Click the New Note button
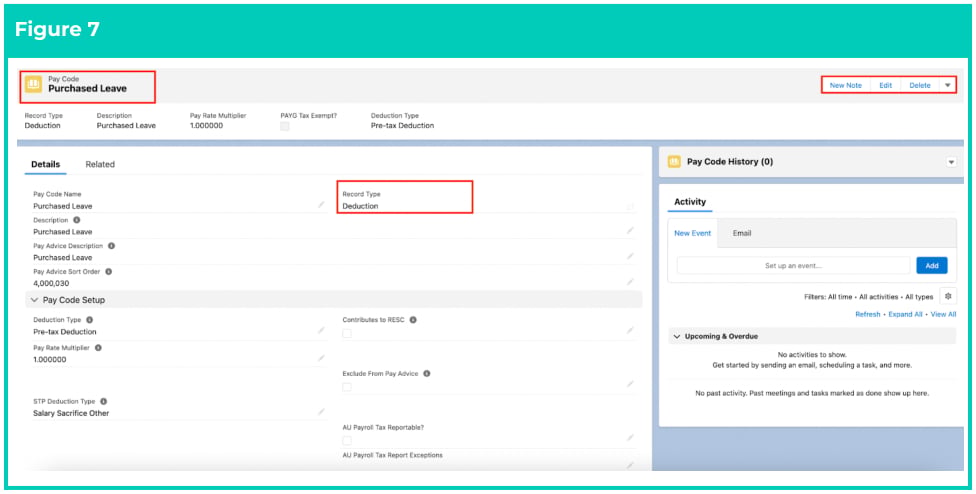Viewport: 976px width, 494px height. [846, 85]
